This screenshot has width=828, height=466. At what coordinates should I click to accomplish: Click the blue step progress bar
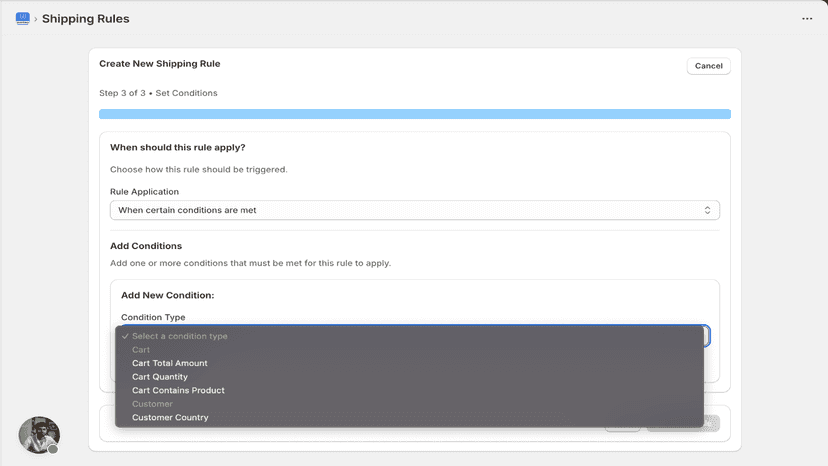click(x=415, y=114)
